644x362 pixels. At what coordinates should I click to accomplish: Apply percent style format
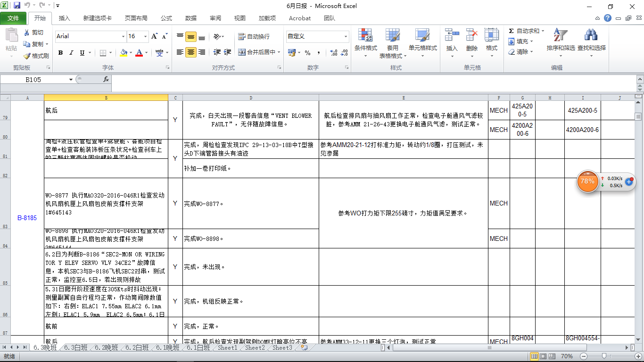point(307,52)
